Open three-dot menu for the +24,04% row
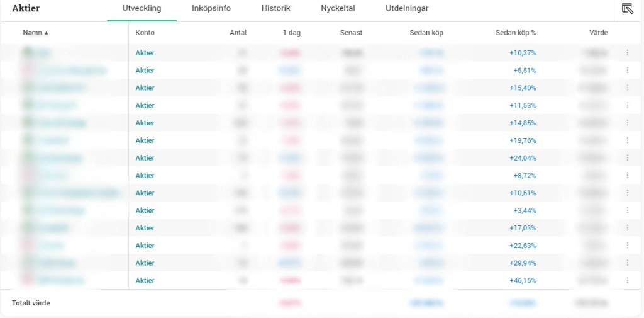 click(x=627, y=158)
